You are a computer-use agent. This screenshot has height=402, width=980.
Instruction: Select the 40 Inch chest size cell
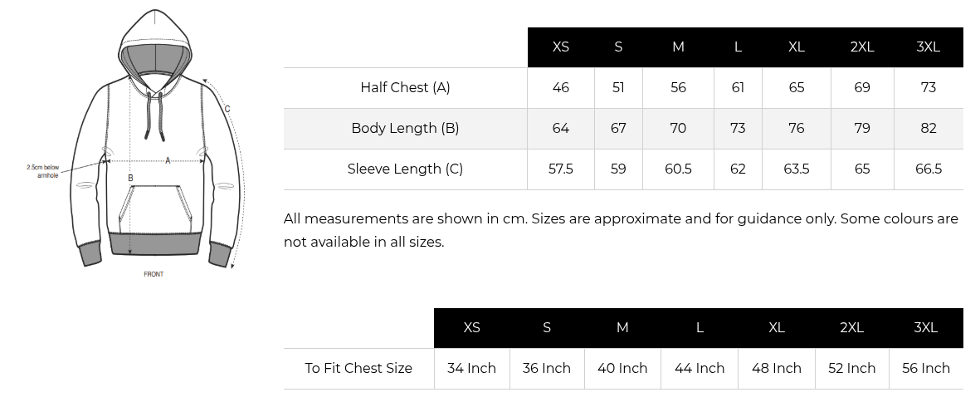click(622, 368)
